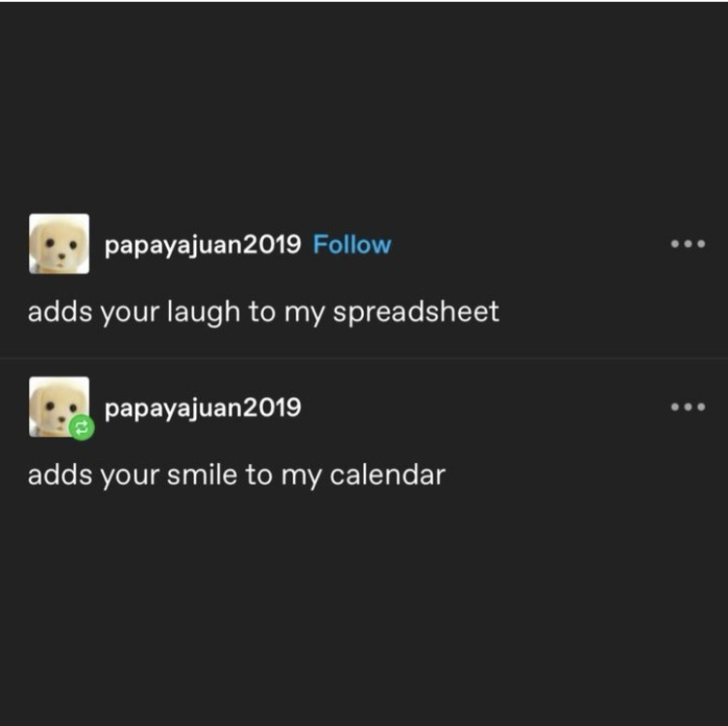Open the puppy avatar on the reblogged post
The height and width of the screenshot is (726, 728).
click(56, 404)
